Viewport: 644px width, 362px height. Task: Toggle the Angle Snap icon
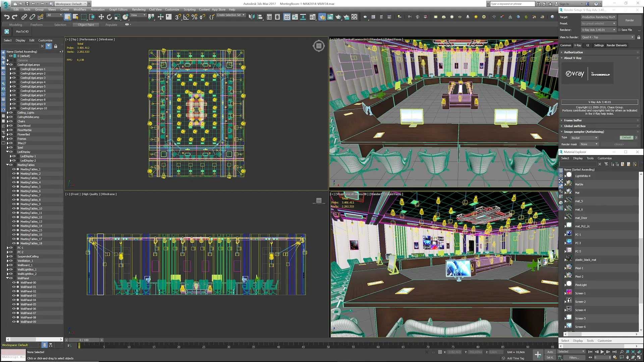pyautogui.click(x=186, y=17)
